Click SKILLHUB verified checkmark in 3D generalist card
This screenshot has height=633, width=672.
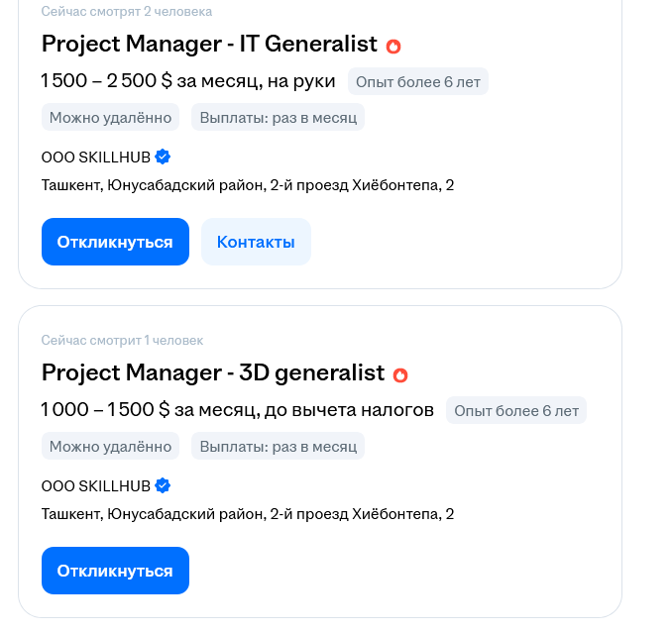(164, 485)
